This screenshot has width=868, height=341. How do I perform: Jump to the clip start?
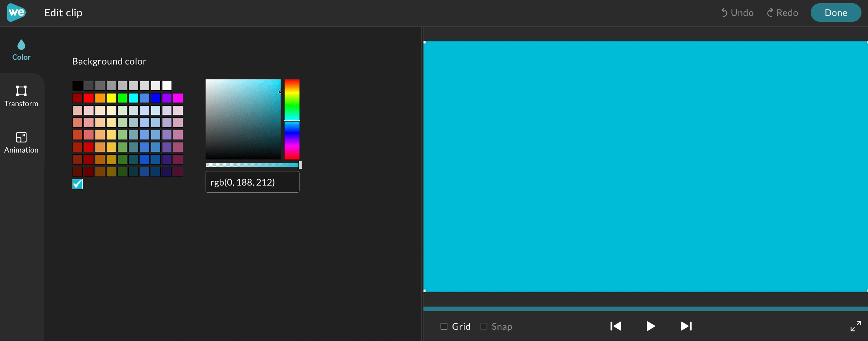tap(616, 326)
